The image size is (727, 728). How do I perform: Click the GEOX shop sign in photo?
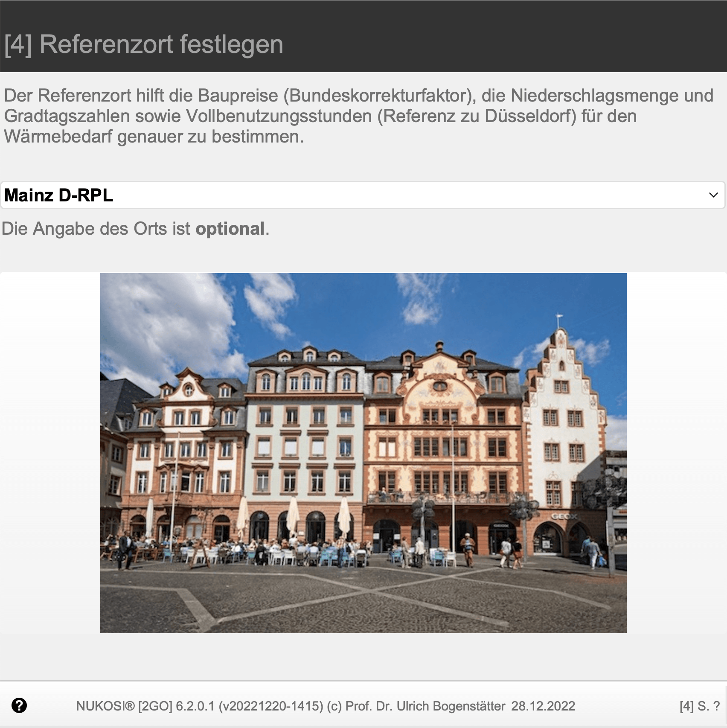tap(564, 516)
